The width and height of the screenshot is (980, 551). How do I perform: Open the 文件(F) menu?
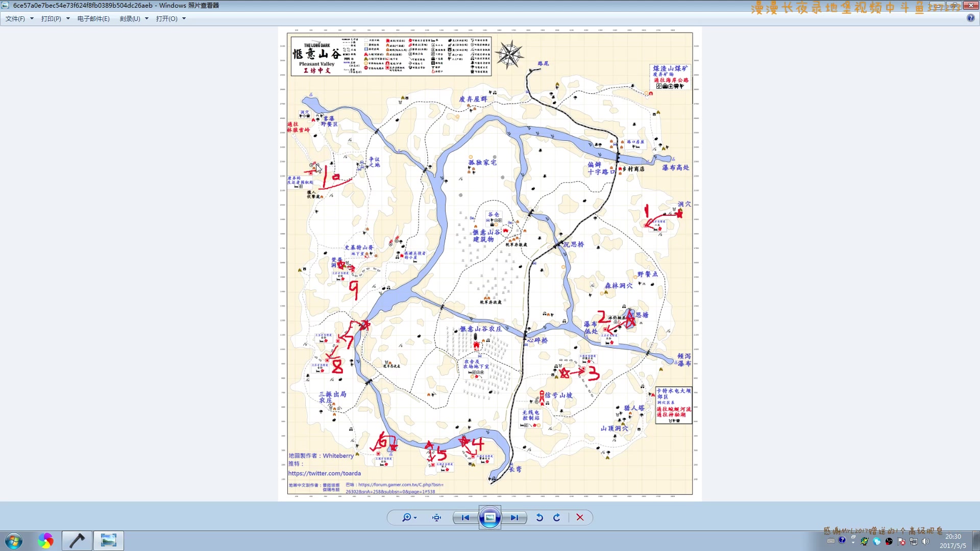15,18
